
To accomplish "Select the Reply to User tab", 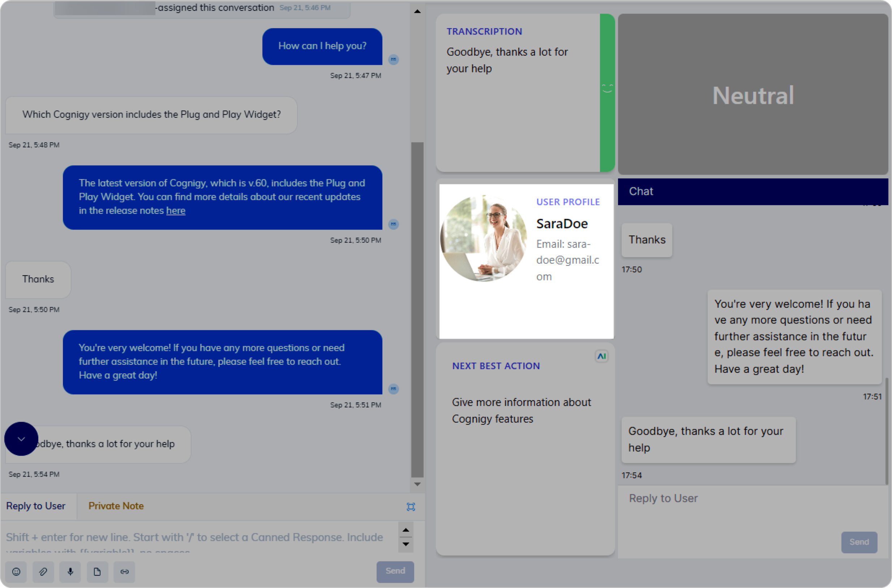I will point(36,506).
